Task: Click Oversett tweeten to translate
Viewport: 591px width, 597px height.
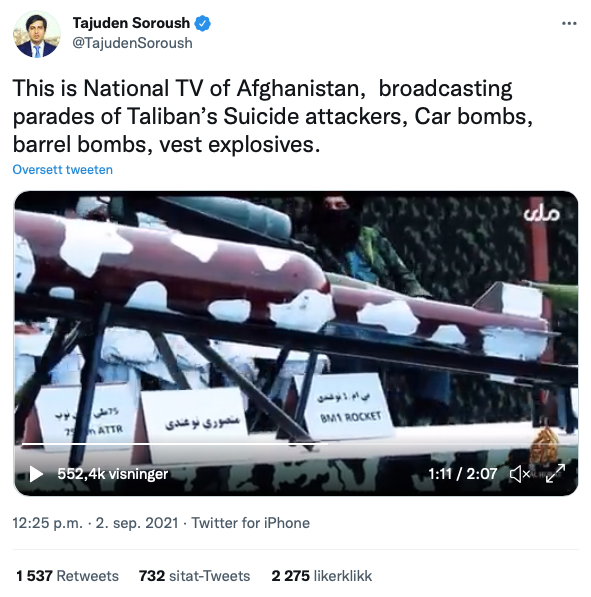Action: pos(63,169)
